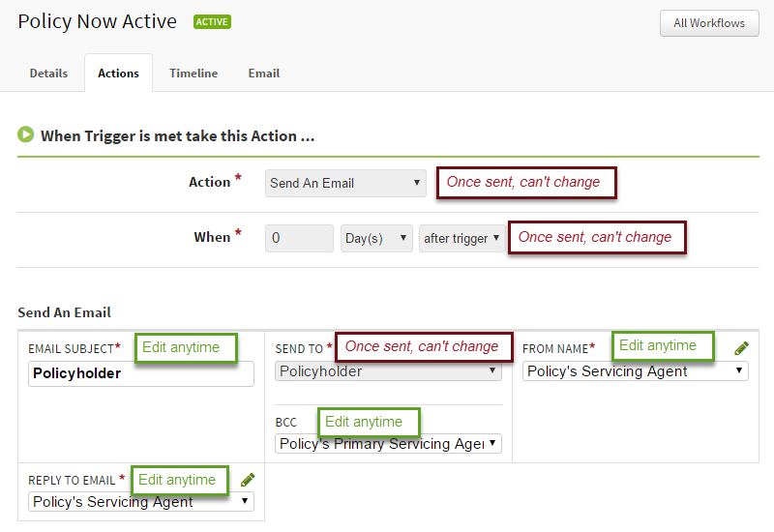Click the Send An Email section heading
This screenshot has height=532, width=774.
point(64,312)
